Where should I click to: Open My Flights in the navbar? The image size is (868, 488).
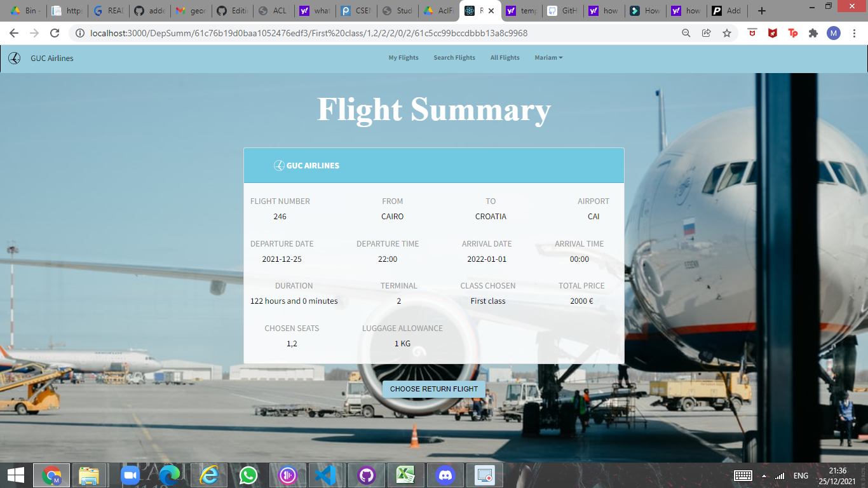click(x=403, y=58)
